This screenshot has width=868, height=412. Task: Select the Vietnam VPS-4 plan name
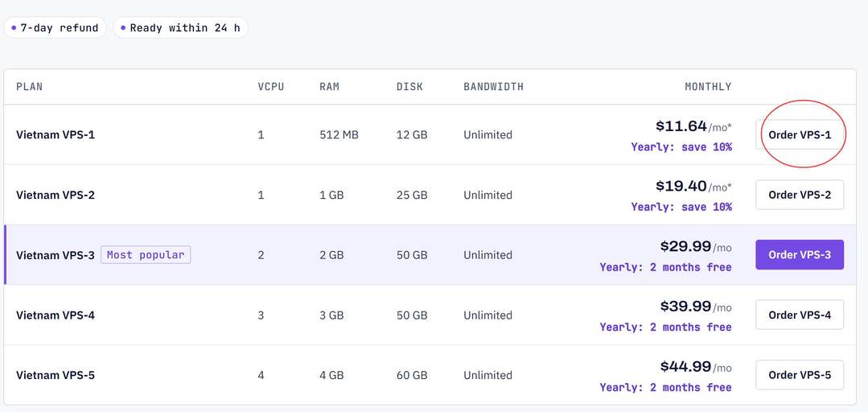pos(56,315)
